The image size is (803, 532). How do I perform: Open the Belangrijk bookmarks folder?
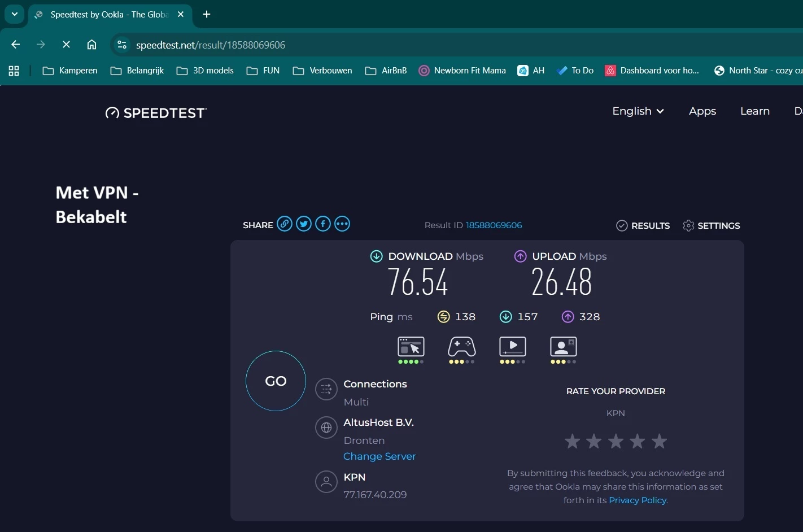pyautogui.click(x=137, y=71)
